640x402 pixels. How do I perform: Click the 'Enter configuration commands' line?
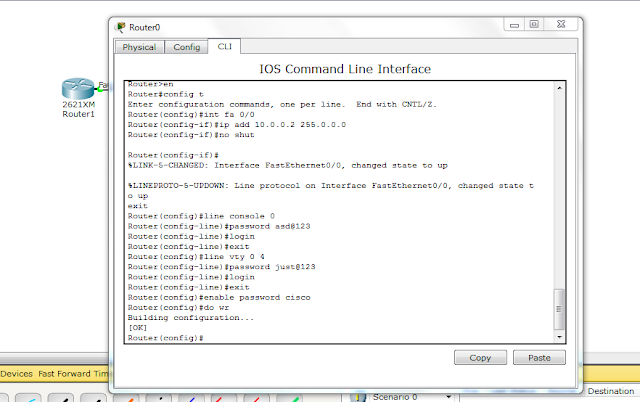coord(282,104)
